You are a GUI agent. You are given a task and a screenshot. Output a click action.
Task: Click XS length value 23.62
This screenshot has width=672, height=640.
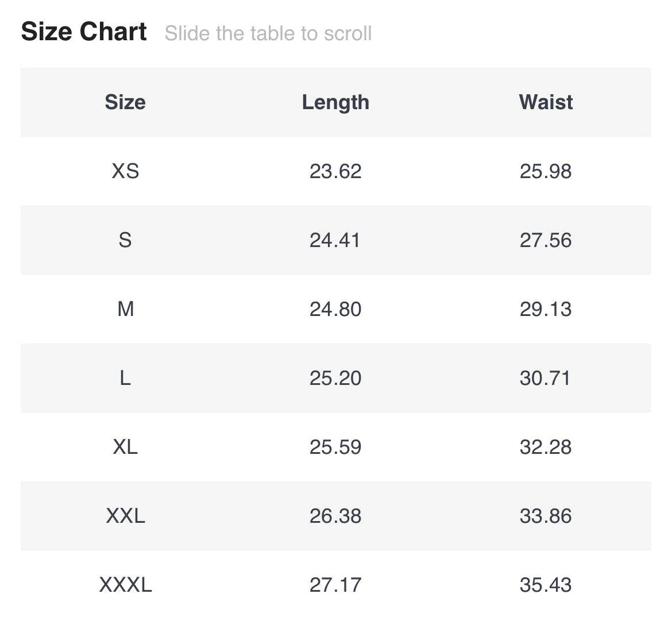[x=335, y=171]
